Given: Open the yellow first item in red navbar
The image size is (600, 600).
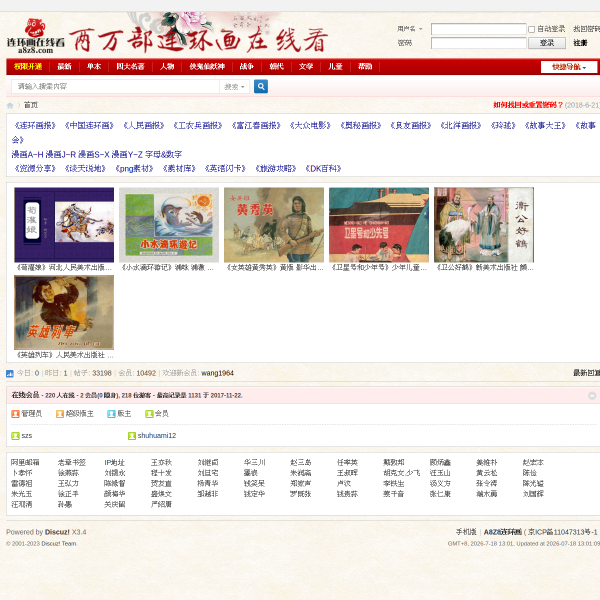Looking at the screenshot, I should click(x=28, y=67).
